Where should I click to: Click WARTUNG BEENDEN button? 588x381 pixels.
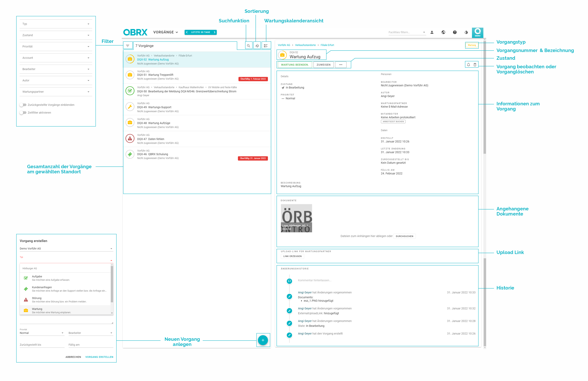pos(295,65)
